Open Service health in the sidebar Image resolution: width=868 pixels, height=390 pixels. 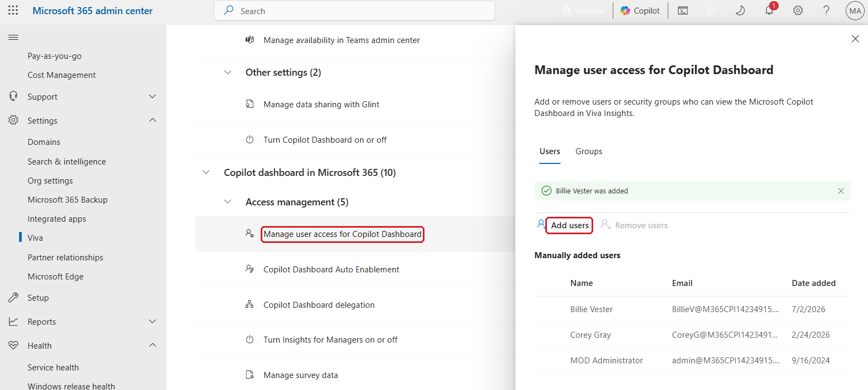(53, 368)
